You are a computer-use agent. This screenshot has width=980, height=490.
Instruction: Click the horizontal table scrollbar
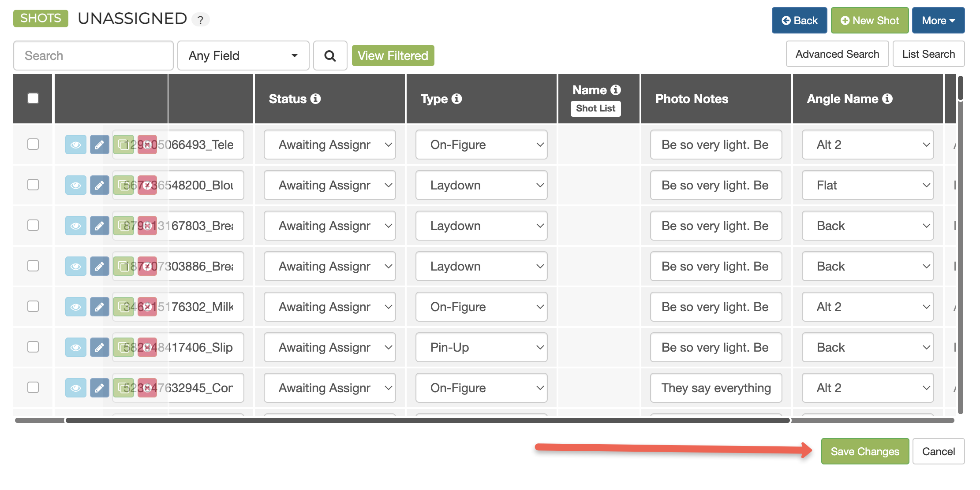click(x=427, y=420)
